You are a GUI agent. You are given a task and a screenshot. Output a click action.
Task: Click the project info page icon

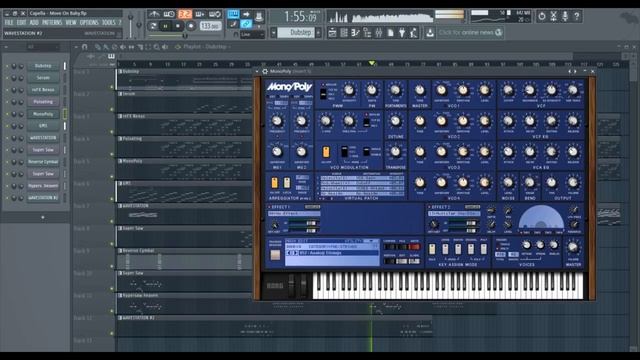pos(391,33)
